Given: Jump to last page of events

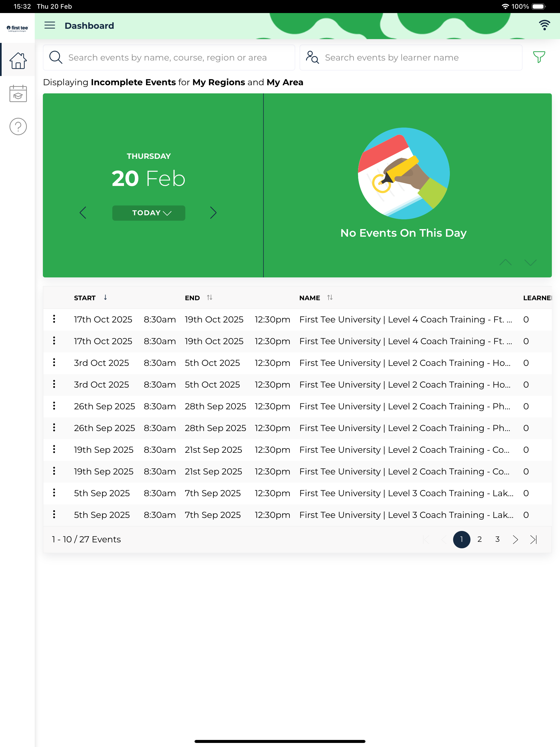Looking at the screenshot, I should coord(533,539).
